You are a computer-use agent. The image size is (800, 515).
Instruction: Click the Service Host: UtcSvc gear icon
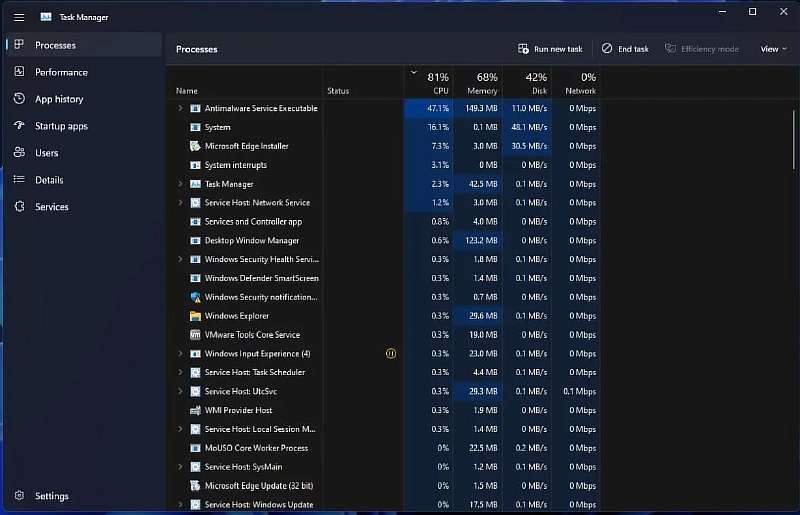point(195,391)
